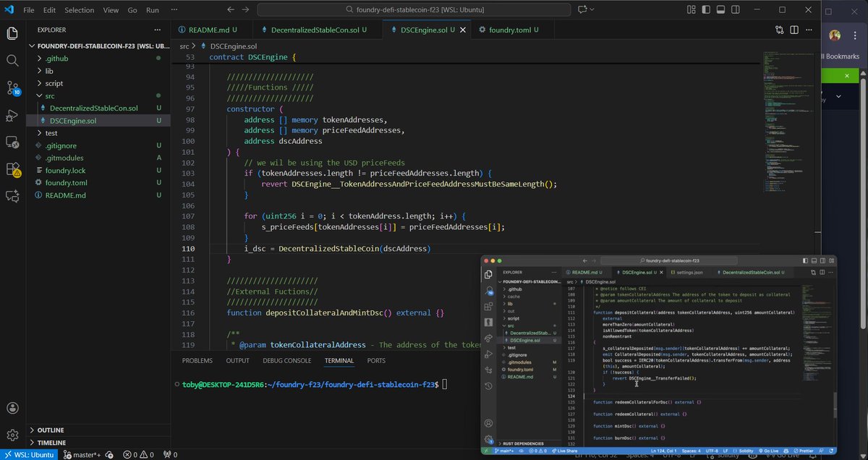
Task: Close the DSCEngine.sol tab
Action: click(x=462, y=30)
